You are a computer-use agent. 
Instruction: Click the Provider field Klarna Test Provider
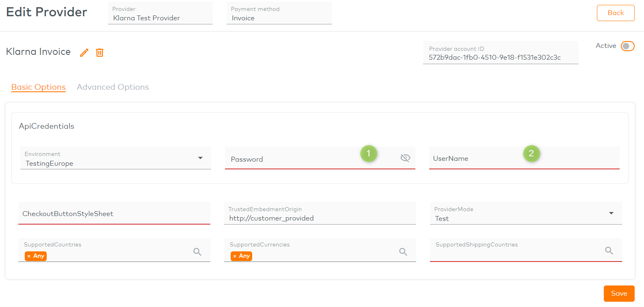coord(160,13)
